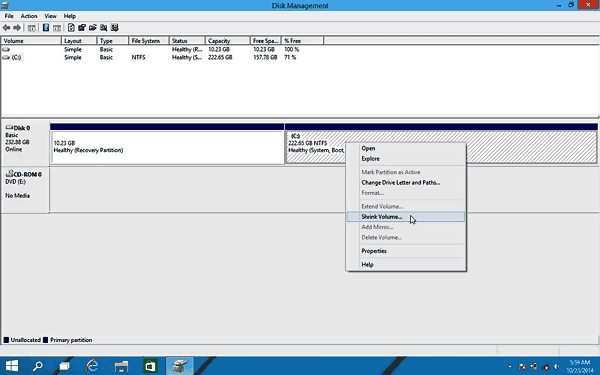Open the Windows Start button
Image resolution: width=600 pixels, height=375 pixels.
pos(12,366)
